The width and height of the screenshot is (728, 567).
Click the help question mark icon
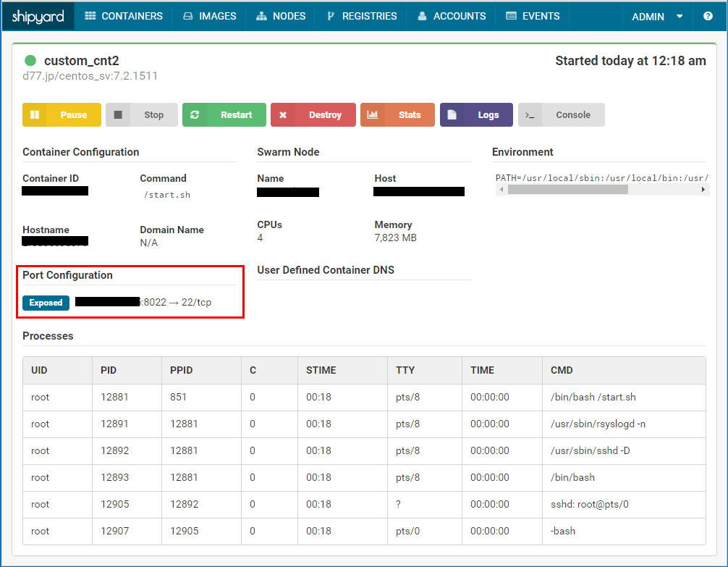coord(708,16)
